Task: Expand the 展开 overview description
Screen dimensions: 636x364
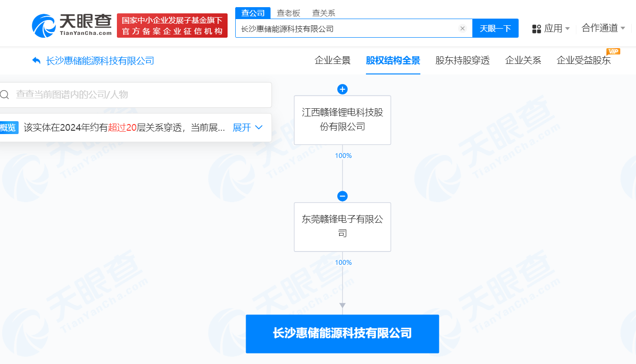Action: click(242, 127)
